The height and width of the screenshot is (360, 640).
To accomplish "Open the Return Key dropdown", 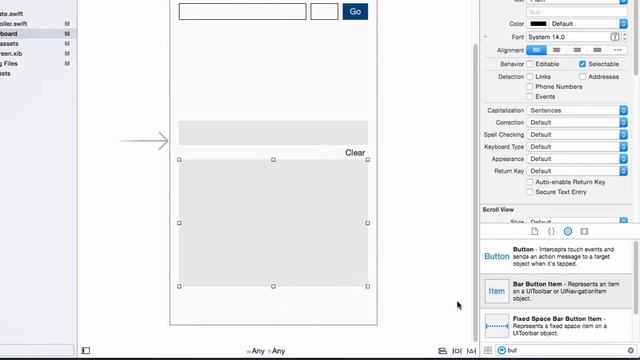I will pyautogui.click(x=577, y=171).
